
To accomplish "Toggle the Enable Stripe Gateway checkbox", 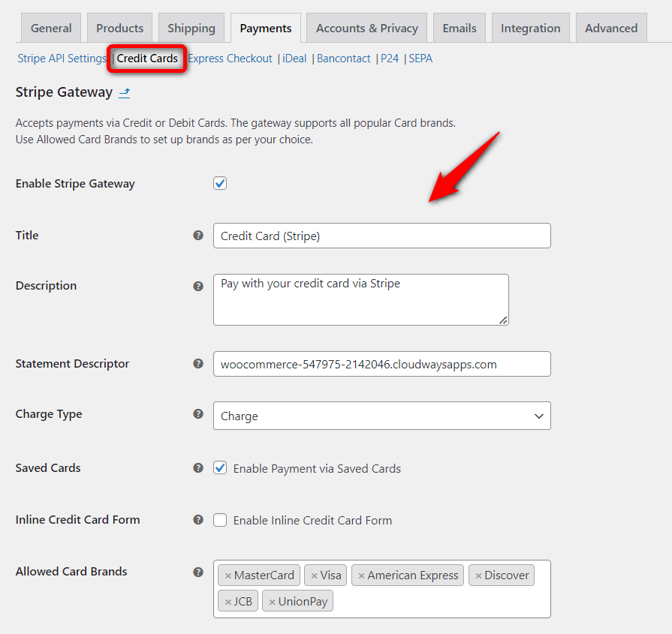I will 220,183.
